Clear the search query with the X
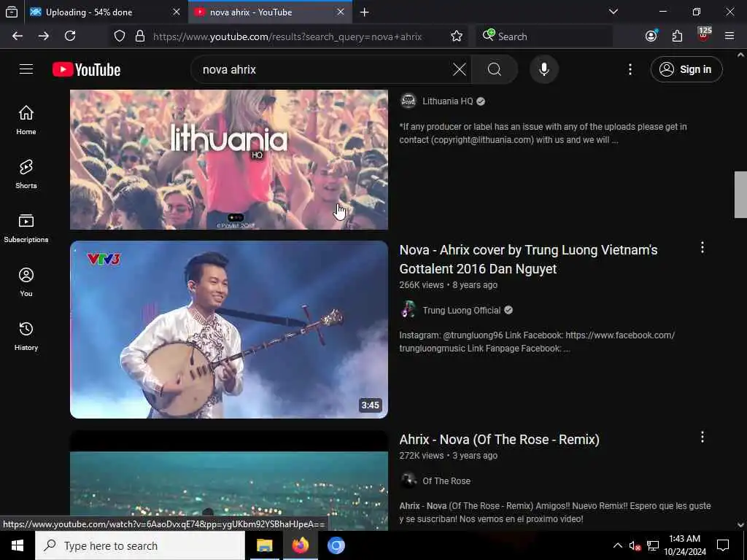 click(460, 69)
